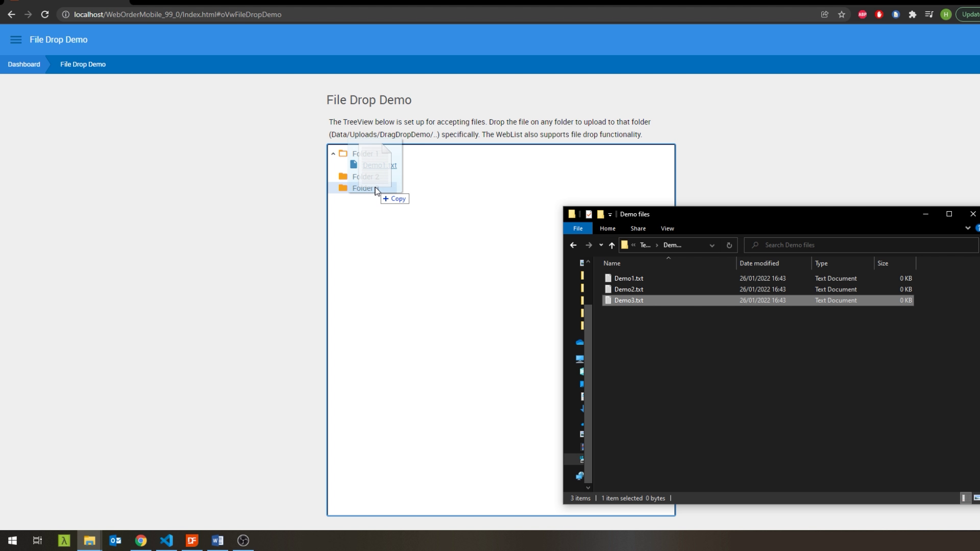Open the red hand blocker extension

pos(879,14)
